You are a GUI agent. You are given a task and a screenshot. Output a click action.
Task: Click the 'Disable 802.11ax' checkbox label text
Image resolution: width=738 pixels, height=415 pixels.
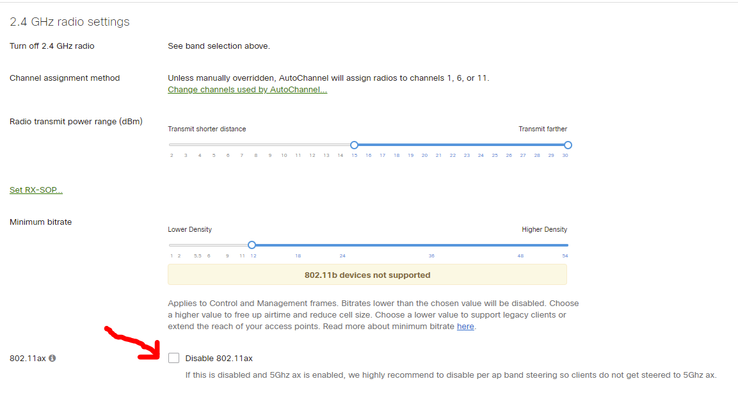(x=219, y=358)
